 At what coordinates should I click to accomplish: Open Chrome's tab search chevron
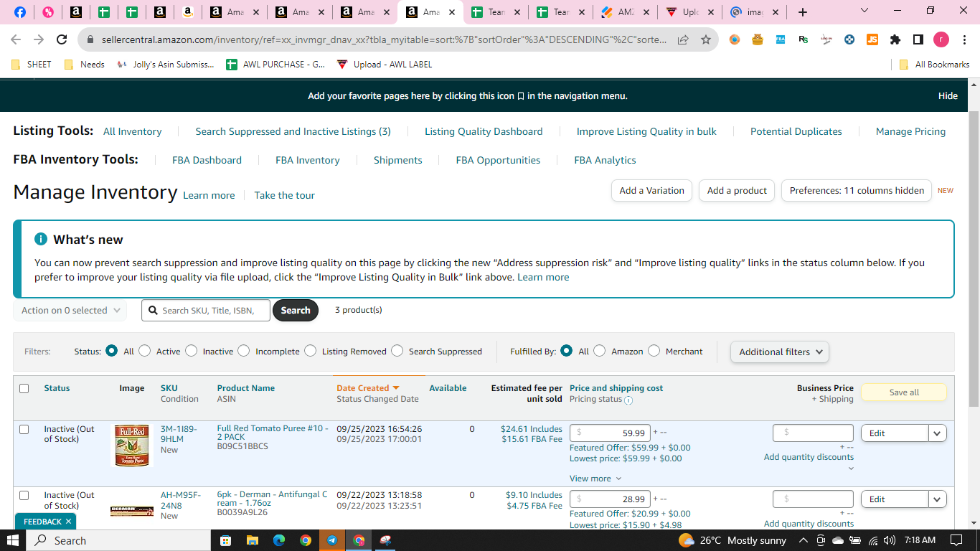pos(864,11)
